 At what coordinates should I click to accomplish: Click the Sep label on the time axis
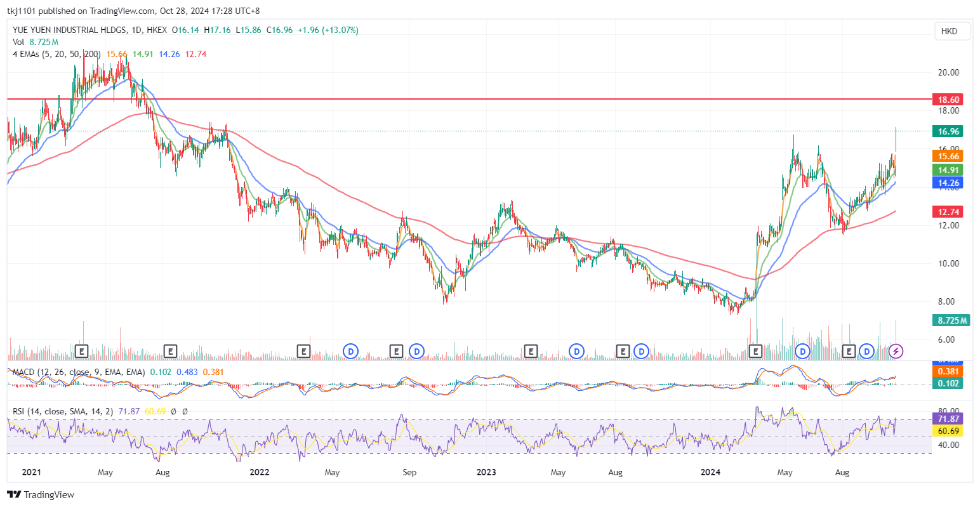(x=409, y=472)
